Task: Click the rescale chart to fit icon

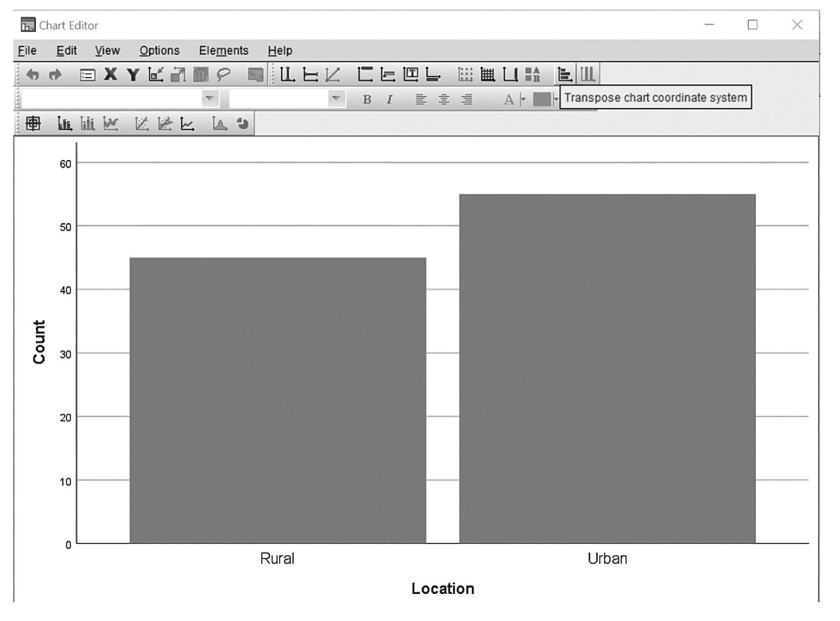Action: click(155, 74)
